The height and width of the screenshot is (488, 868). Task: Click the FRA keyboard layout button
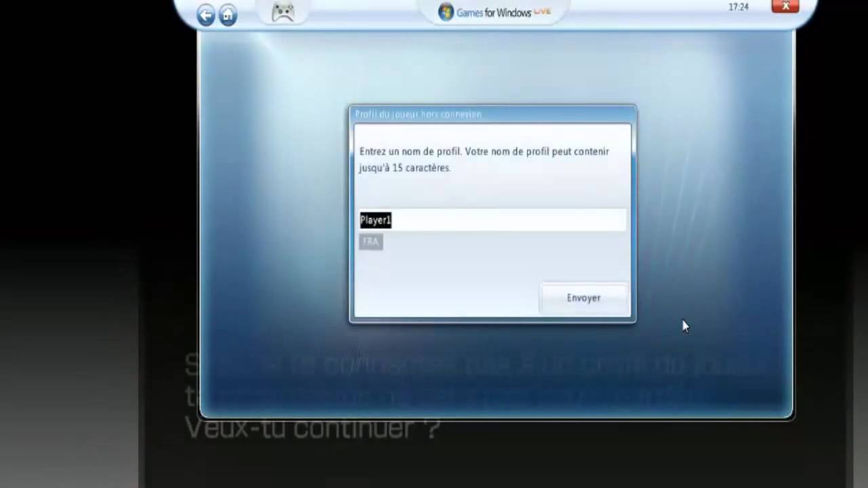[x=370, y=241]
